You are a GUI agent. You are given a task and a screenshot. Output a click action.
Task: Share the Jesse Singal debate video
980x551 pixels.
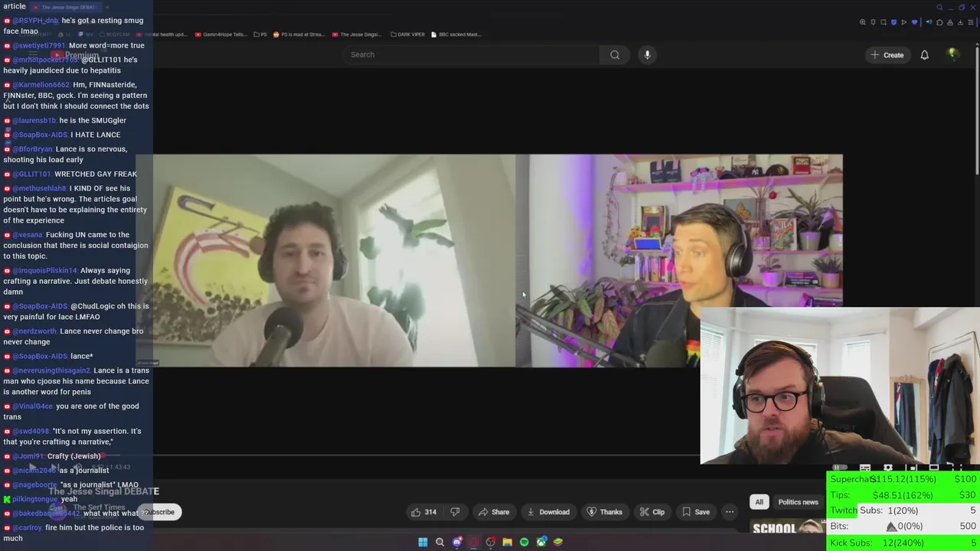[x=493, y=512]
